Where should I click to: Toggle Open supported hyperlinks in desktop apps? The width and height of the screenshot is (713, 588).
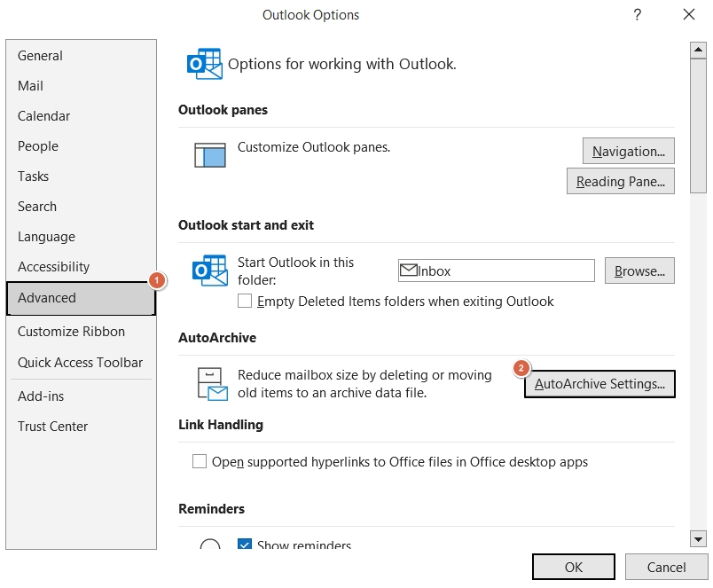[x=200, y=461]
